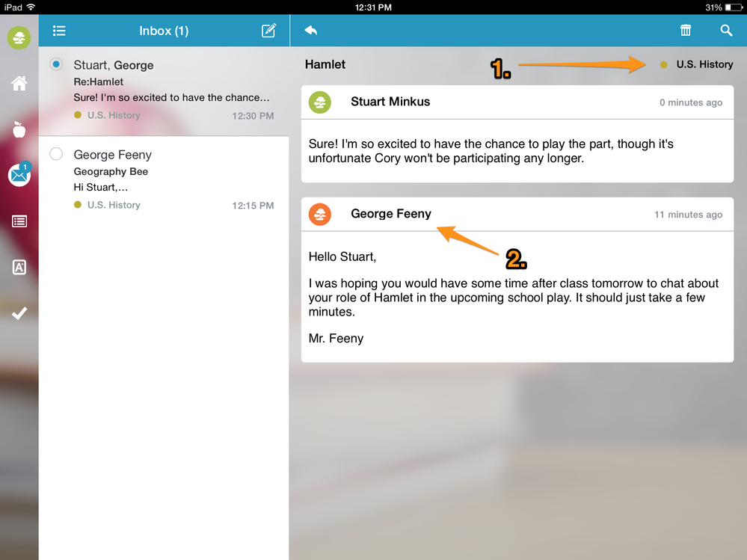Tap the 'Hi Stuart,…' preview text
This screenshot has width=747, height=560.
[100, 187]
